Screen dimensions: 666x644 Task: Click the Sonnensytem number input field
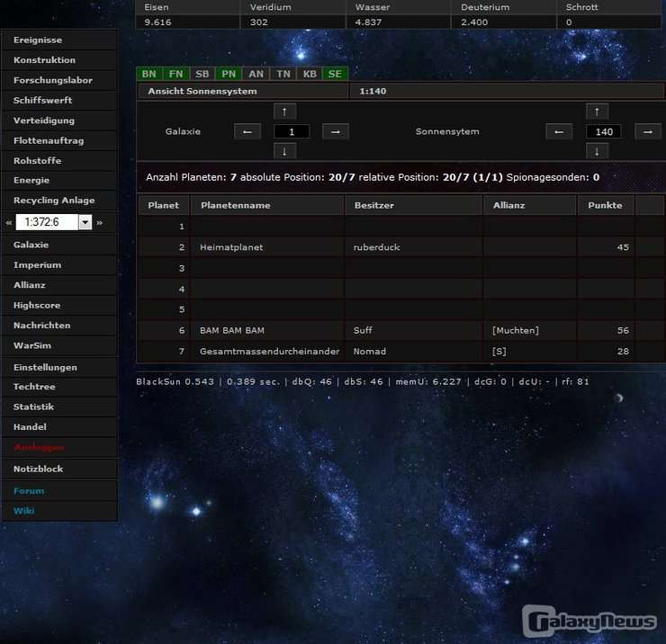[604, 131]
